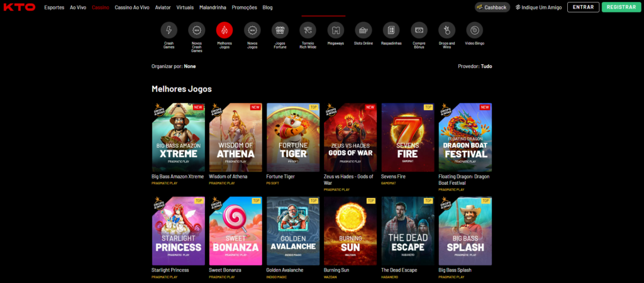Click the ENTRAR login button
The height and width of the screenshot is (283, 644).
(583, 7)
